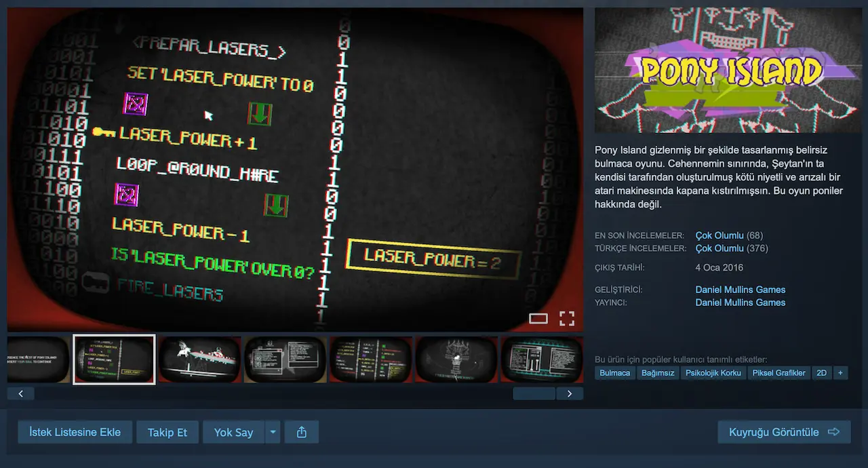Switch to theater mode rectangle icon
868x468 pixels.
pyautogui.click(x=538, y=319)
